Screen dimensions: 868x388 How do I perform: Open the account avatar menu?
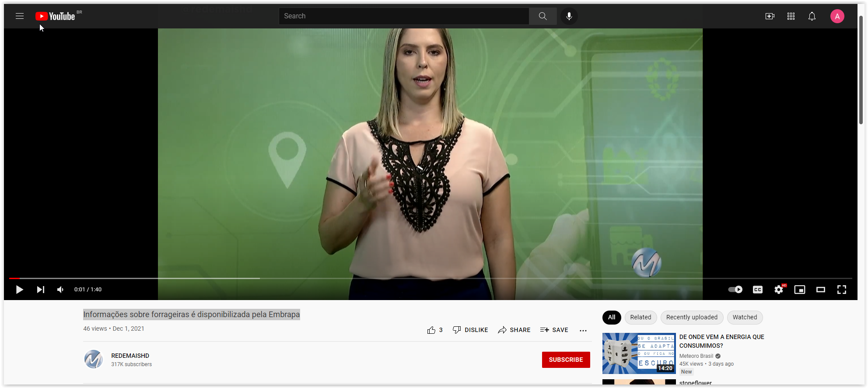click(837, 16)
